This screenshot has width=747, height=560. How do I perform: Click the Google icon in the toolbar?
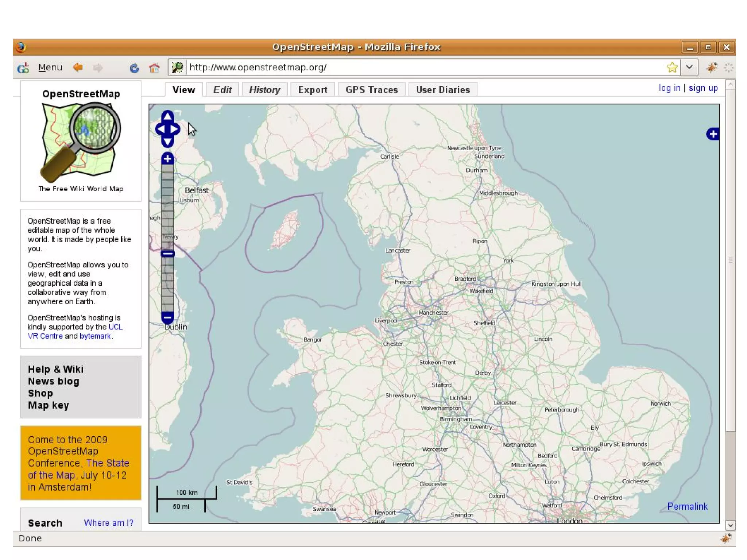23,68
